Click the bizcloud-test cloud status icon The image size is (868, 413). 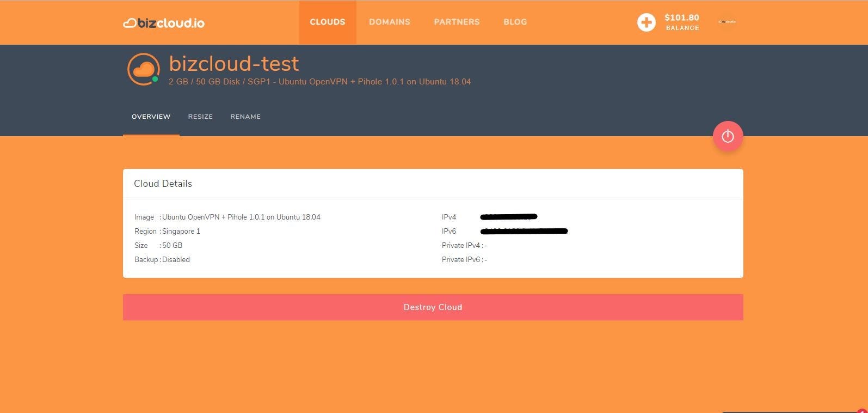pos(144,69)
